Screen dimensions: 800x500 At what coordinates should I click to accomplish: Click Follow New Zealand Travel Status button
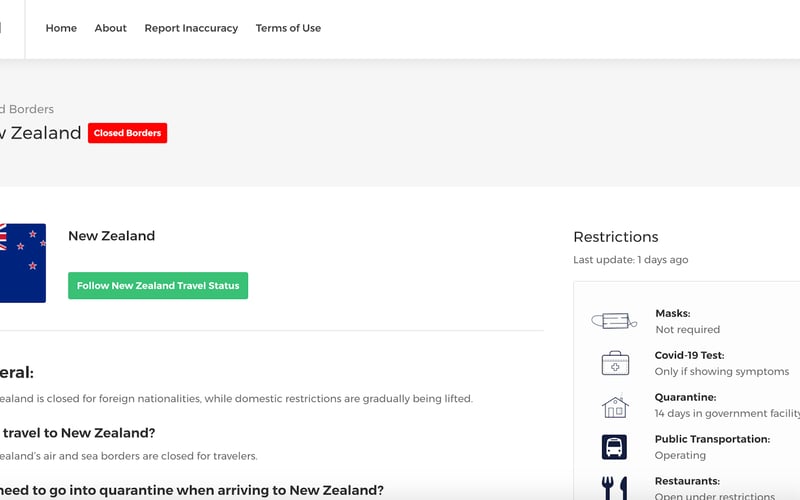(x=158, y=286)
